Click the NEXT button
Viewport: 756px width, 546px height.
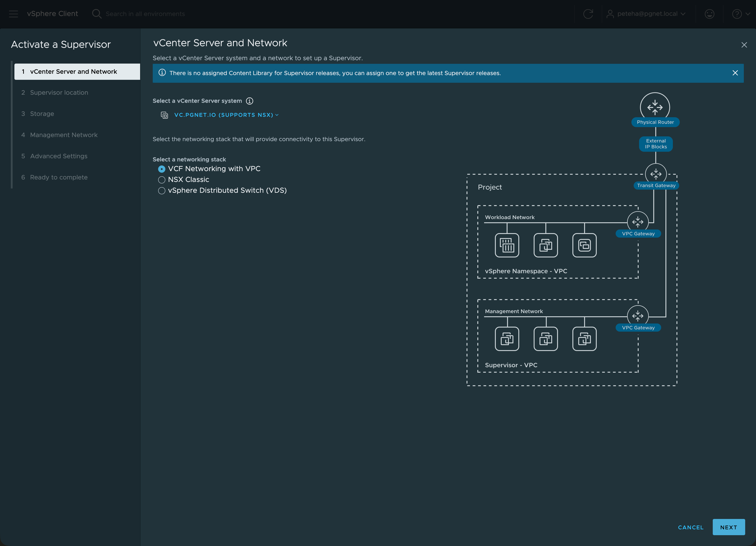729,527
